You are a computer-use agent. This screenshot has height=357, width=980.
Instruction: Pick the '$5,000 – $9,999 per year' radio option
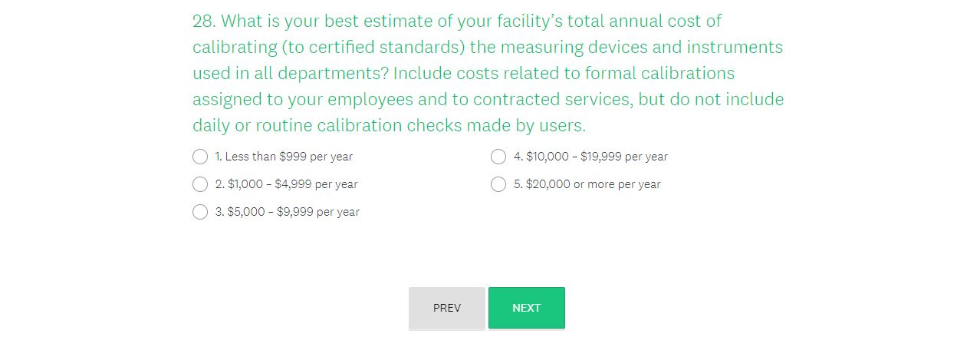click(200, 212)
